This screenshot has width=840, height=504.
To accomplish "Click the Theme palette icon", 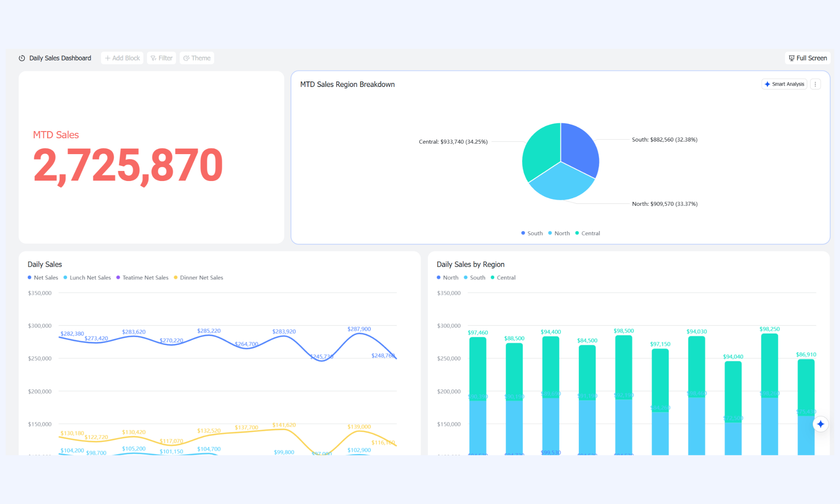I will (186, 58).
